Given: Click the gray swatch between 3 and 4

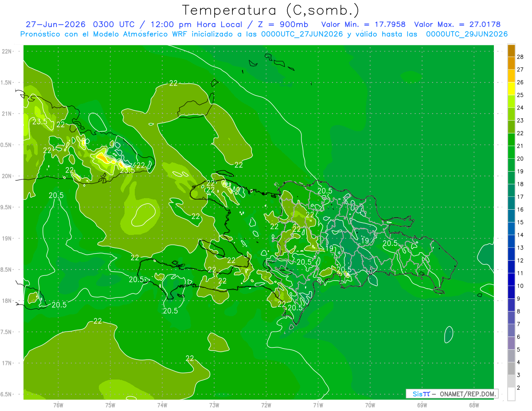Looking at the screenshot, I should pyautogui.click(x=511, y=369).
